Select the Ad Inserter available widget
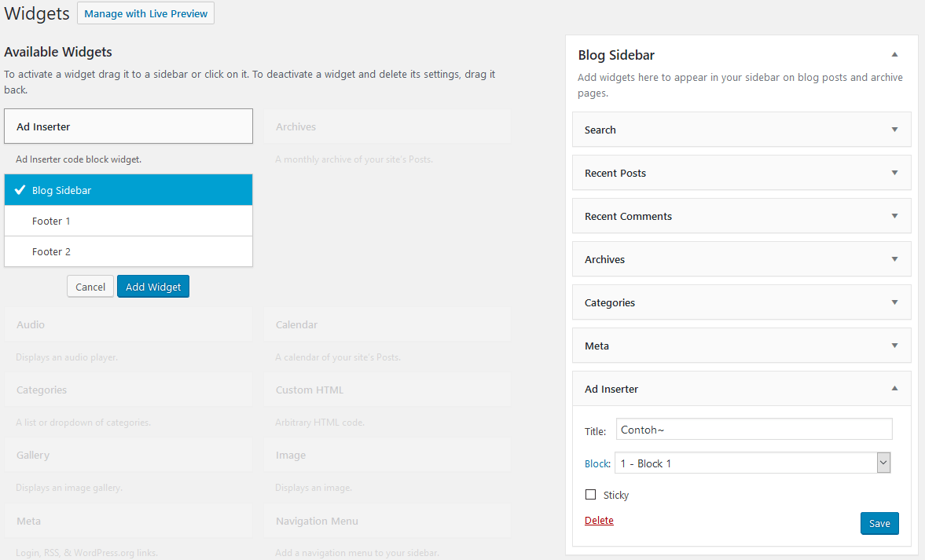The image size is (925, 560). [128, 126]
